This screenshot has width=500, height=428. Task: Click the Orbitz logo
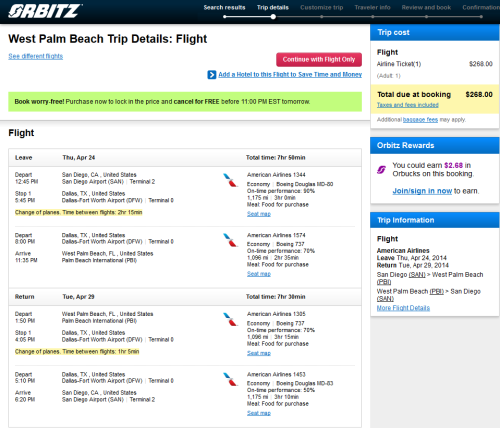[x=45, y=11]
